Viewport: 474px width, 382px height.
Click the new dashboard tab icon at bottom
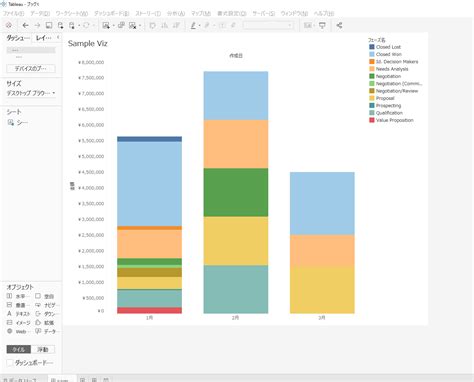94,380
